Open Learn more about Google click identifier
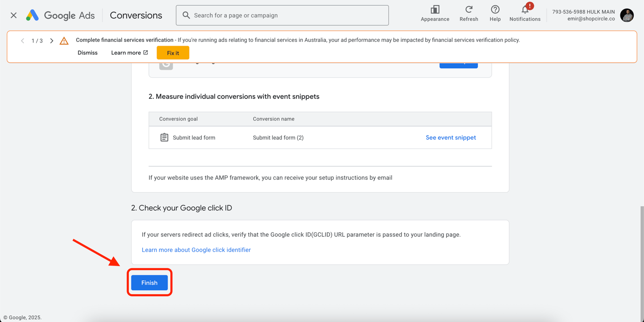Screen dimensions: 644x322 tap(196, 250)
